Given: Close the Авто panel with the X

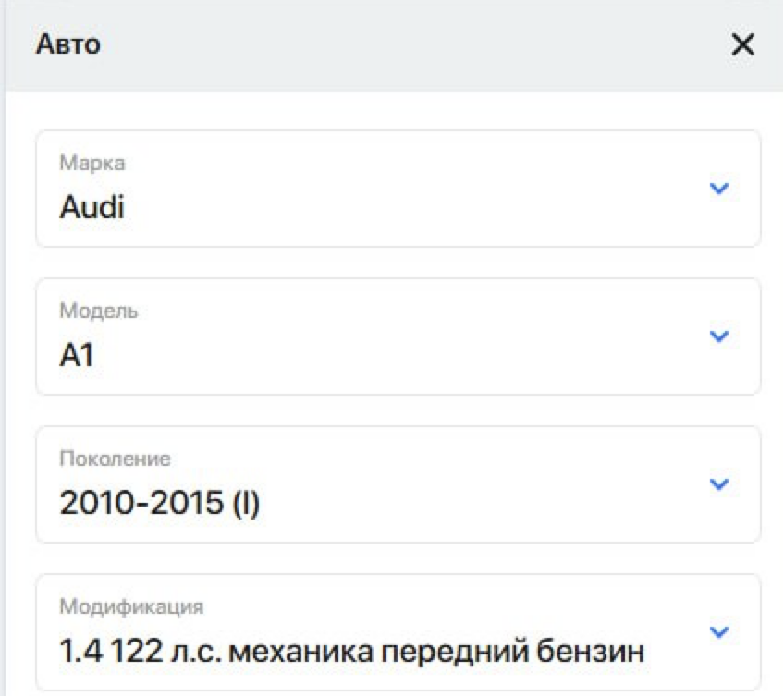Looking at the screenshot, I should click(x=742, y=44).
